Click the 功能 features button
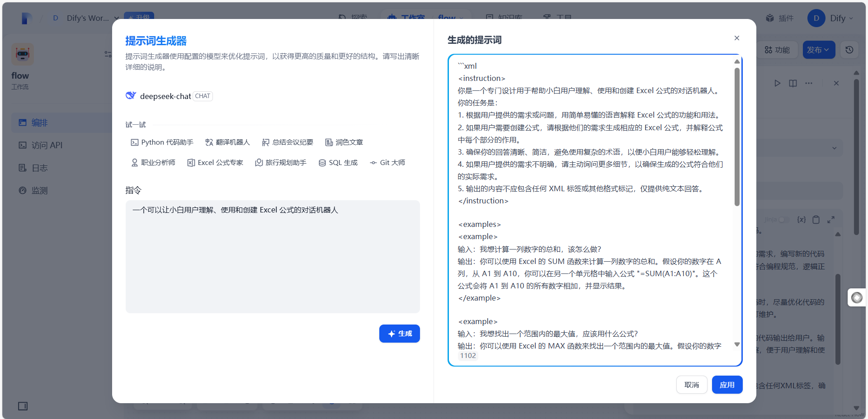The image size is (868, 419). (x=777, y=50)
